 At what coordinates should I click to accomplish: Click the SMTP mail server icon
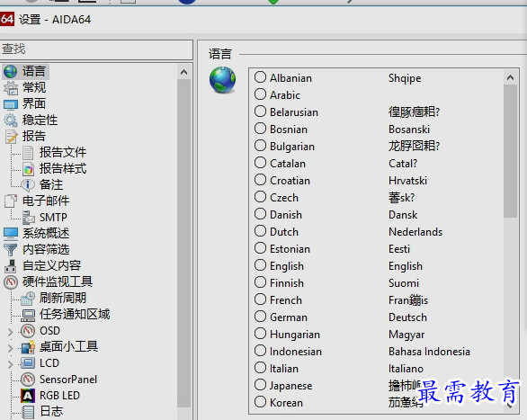coord(29,218)
